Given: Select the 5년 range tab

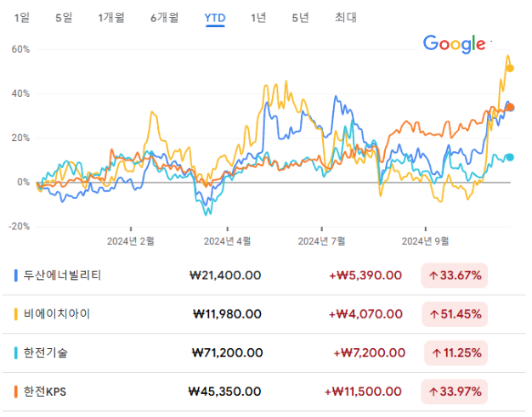Looking at the screenshot, I should coord(301,18).
